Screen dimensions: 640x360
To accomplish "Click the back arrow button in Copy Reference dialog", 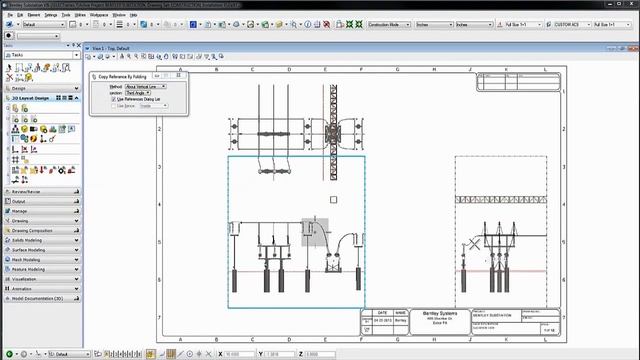I will click(157, 76).
